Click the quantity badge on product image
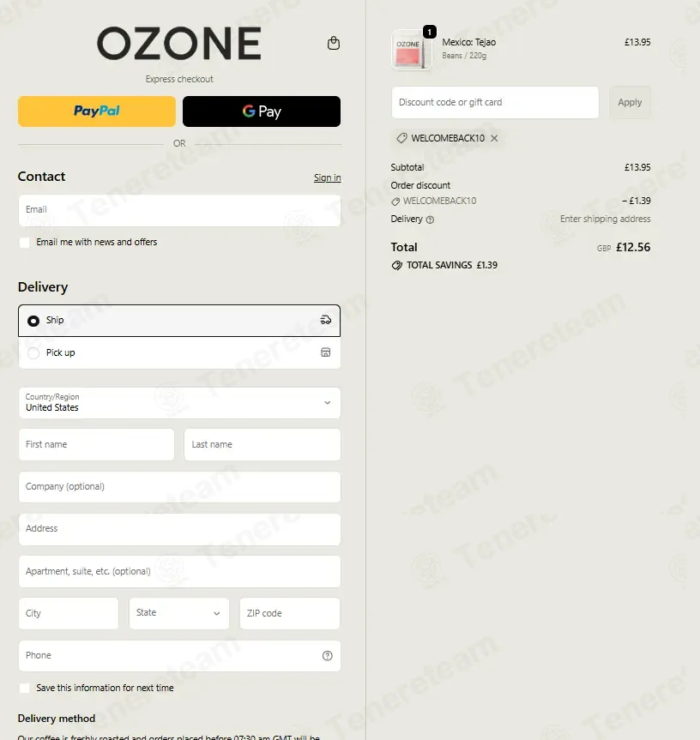Image resolution: width=700 pixels, height=740 pixels. (429, 32)
